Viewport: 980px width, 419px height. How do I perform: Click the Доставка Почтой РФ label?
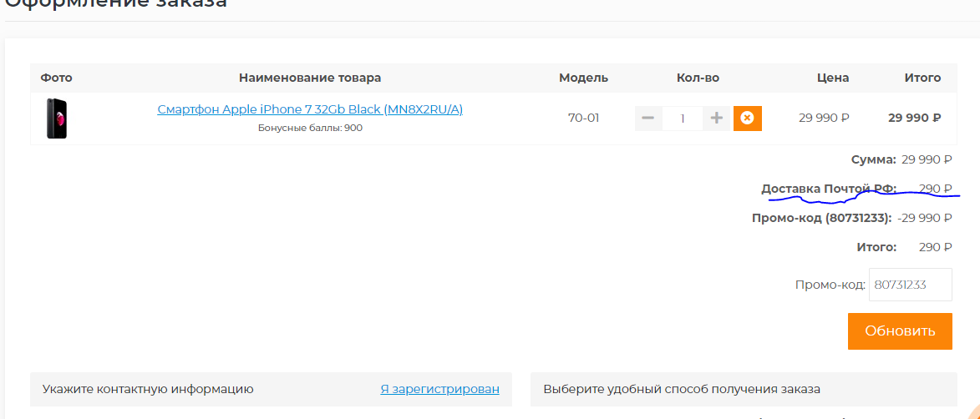tap(829, 189)
